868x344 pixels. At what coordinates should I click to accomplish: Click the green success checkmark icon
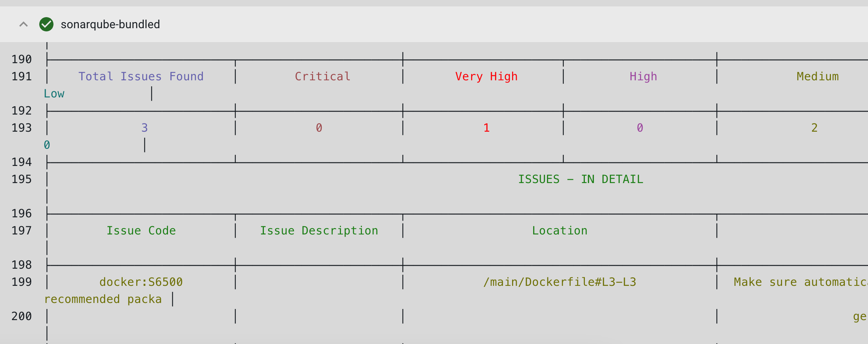46,24
